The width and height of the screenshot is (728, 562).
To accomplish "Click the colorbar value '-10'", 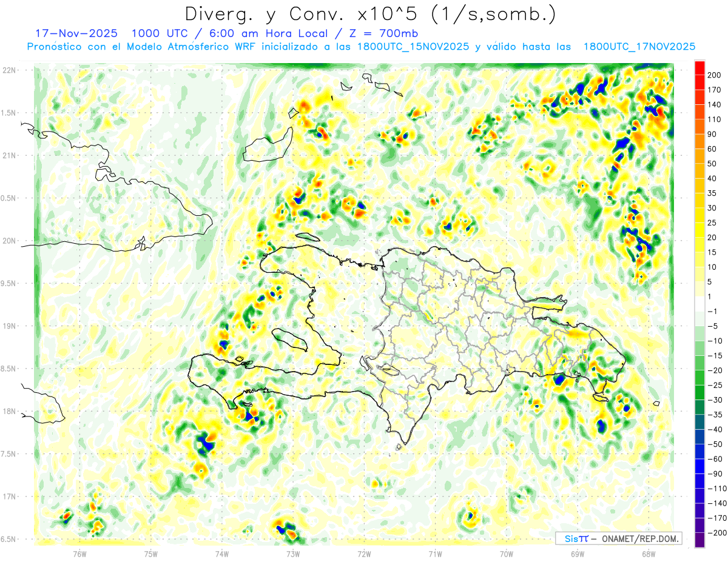I will click(716, 341).
